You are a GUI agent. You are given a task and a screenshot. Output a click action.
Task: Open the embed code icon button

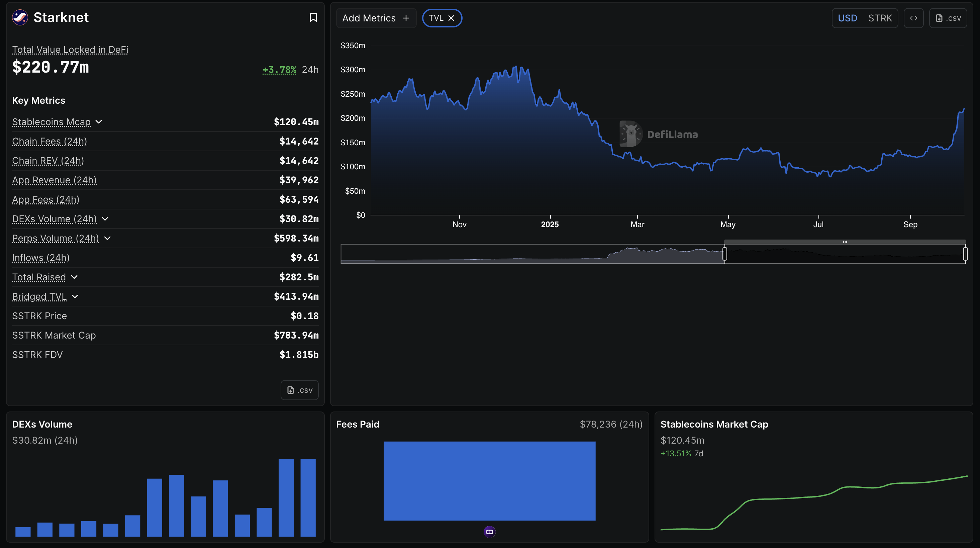[x=913, y=18]
